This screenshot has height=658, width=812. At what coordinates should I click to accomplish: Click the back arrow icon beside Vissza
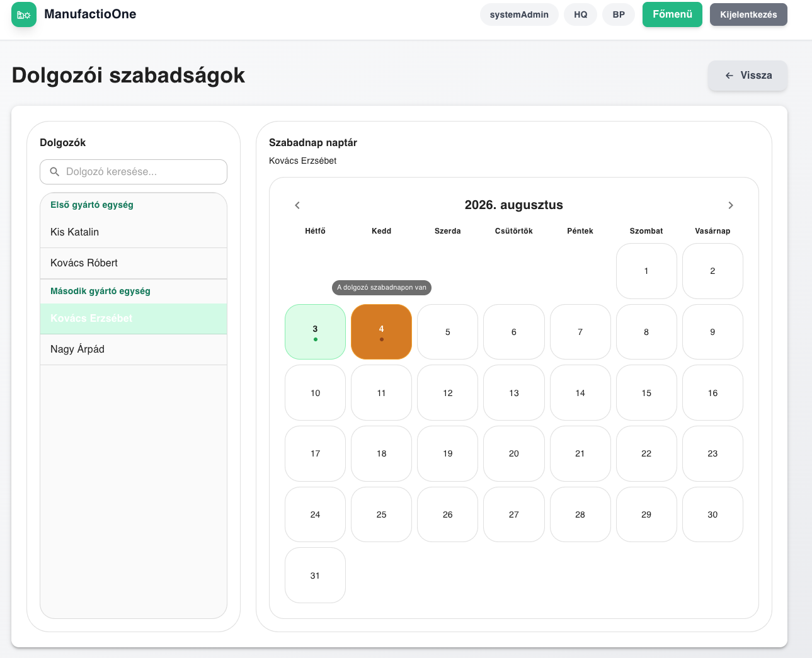point(729,76)
